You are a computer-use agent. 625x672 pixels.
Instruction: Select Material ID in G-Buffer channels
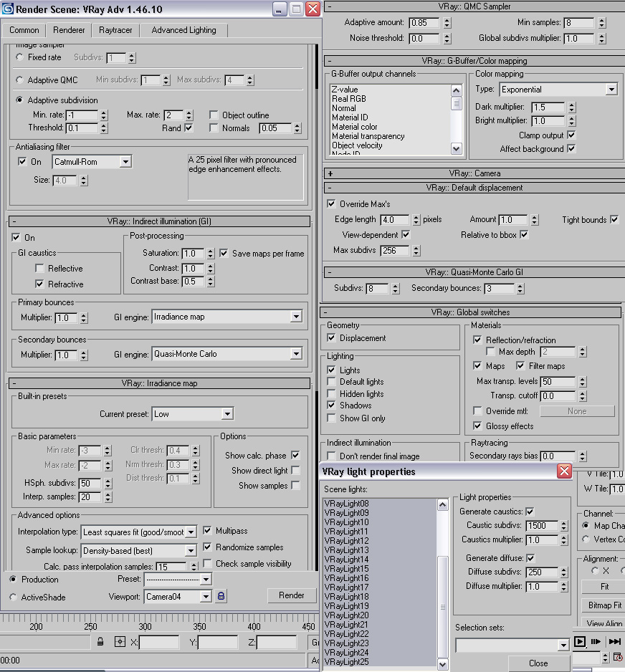pyautogui.click(x=350, y=117)
